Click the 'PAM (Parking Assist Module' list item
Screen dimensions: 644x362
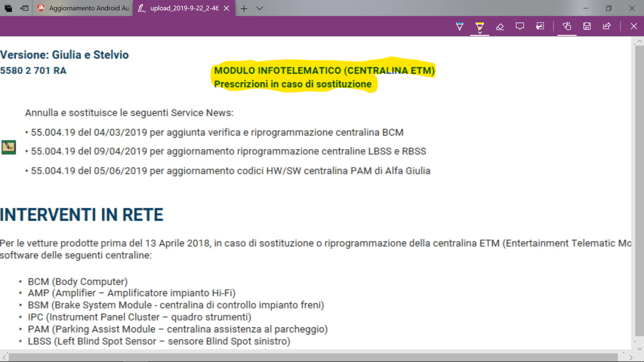(178, 329)
